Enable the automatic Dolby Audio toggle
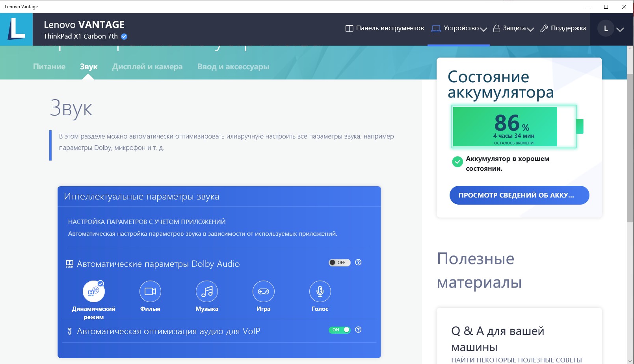Image resolution: width=634 pixels, height=364 pixels. tap(339, 262)
